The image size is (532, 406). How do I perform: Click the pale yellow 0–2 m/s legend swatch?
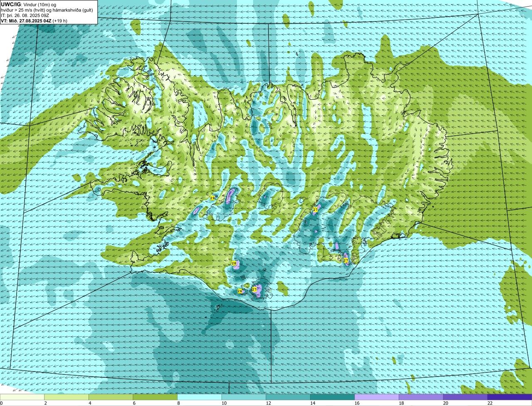pyautogui.click(x=22, y=397)
